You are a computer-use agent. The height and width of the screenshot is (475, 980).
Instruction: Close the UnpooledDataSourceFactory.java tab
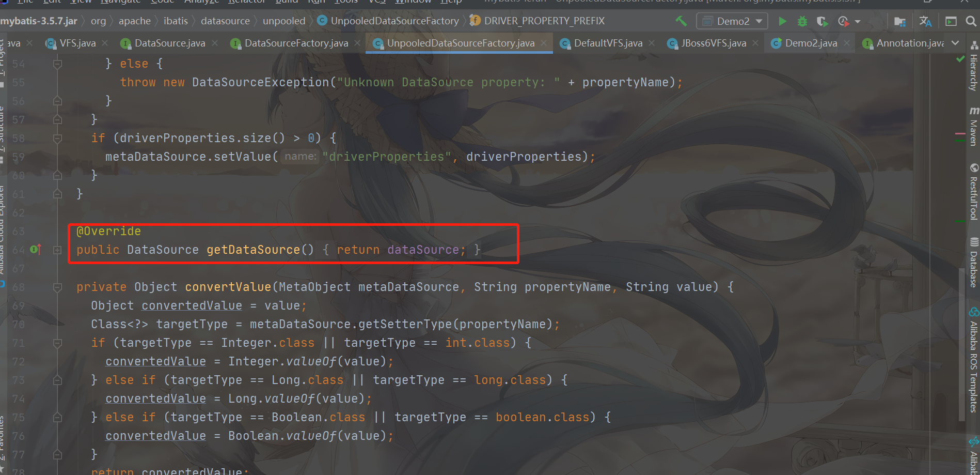pos(544,43)
